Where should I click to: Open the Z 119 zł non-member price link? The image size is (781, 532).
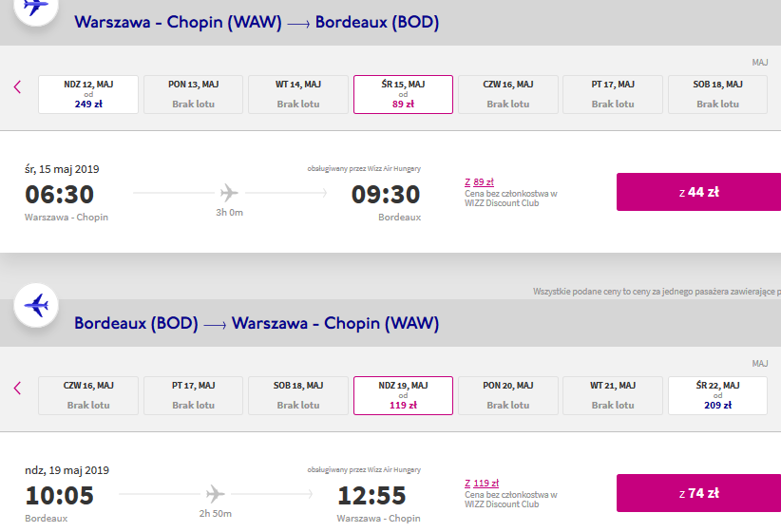(x=482, y=484)
